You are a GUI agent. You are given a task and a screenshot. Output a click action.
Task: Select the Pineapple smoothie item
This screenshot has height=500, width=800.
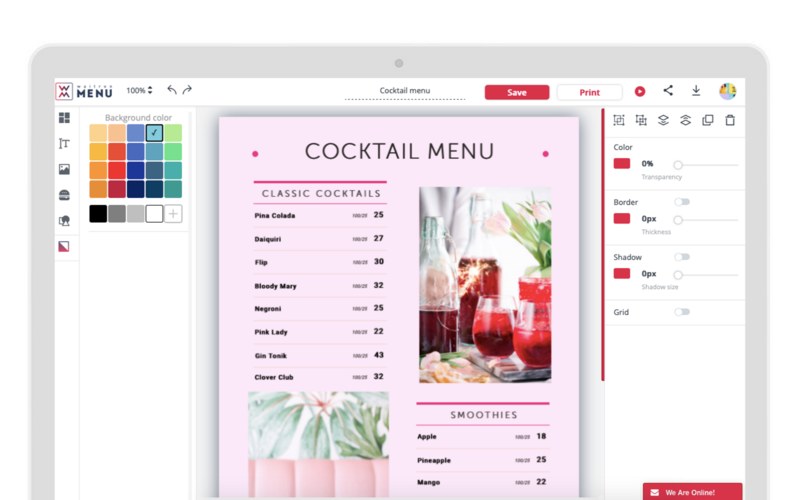click(x=483, y=460)
